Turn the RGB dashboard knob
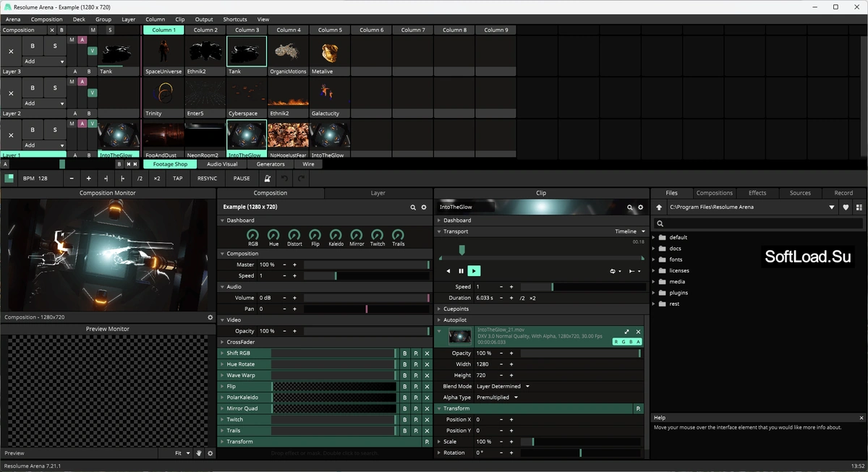The width and height of the screenshot is (868, 472). 252,235
